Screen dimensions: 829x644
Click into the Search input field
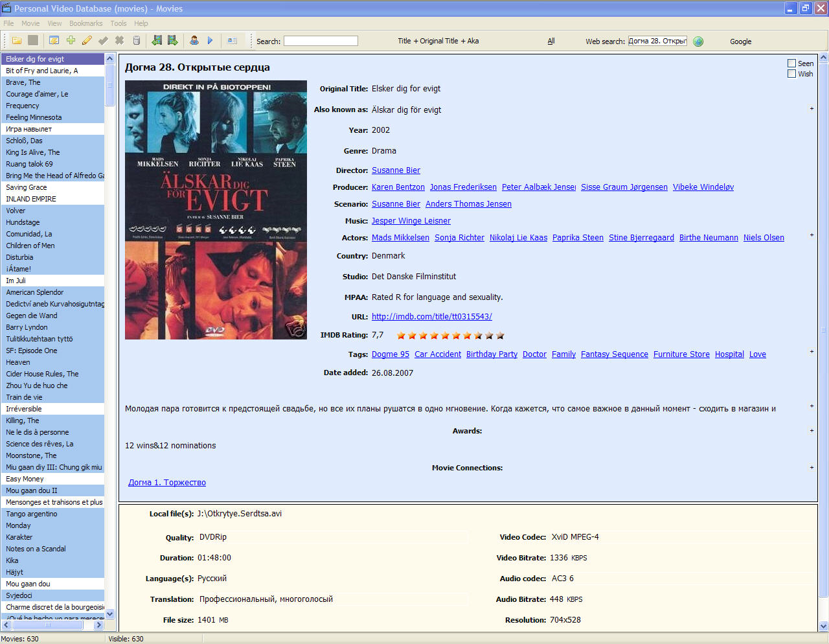pyautogui.click(x=321, y=41)
